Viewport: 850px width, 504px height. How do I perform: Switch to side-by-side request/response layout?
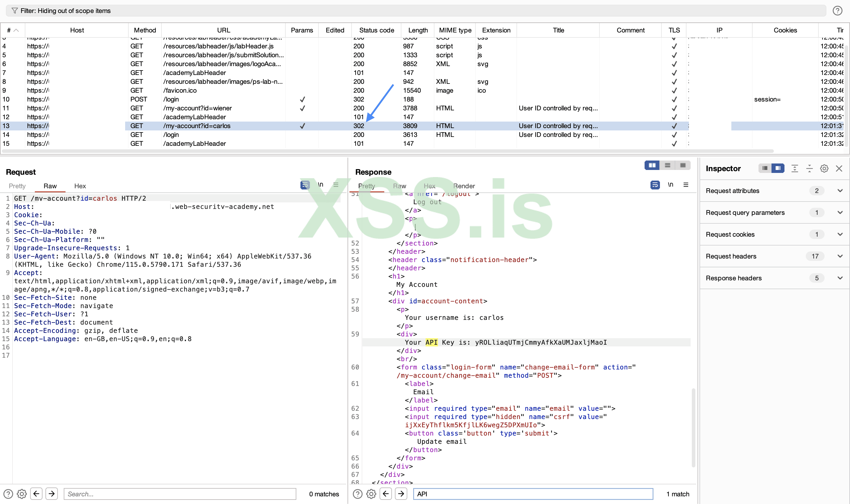pos(652,166)
